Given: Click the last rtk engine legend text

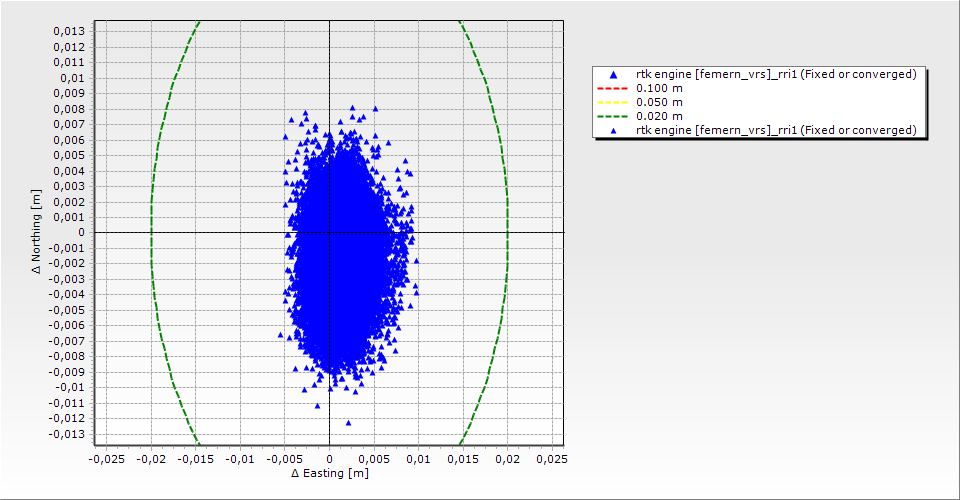Looking at the screenshot, I should pyautogui.click(x=776, y=130).
